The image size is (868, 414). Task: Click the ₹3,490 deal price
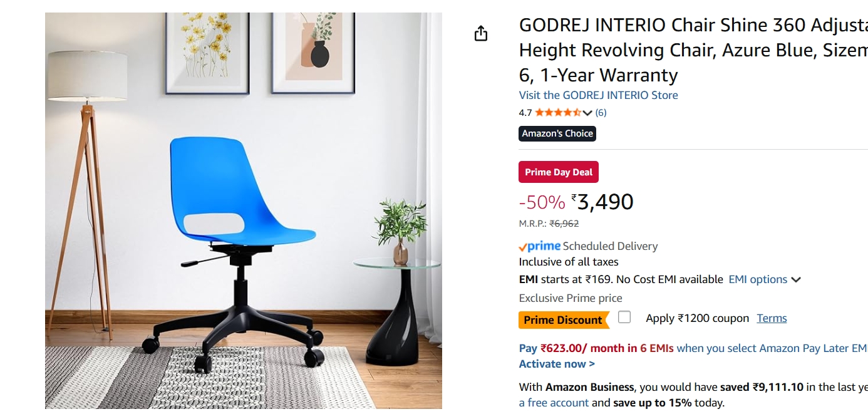pos(602,202)
